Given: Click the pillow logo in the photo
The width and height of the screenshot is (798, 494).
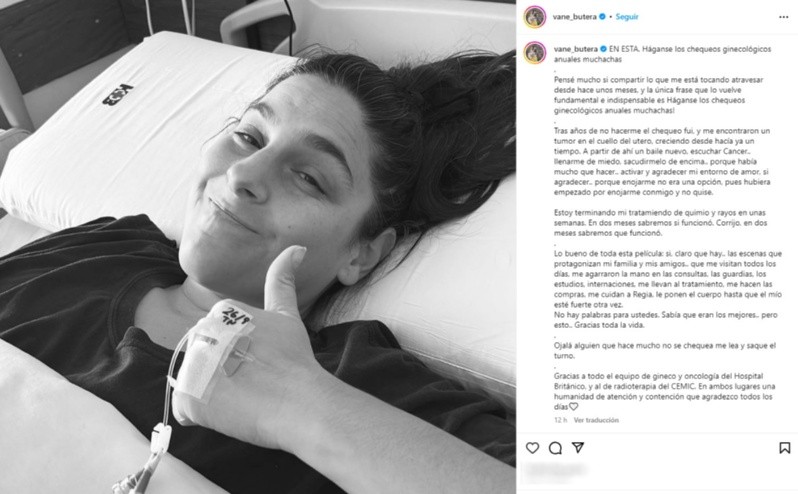Looking at the screenshot, I should [x=118, y=95].
